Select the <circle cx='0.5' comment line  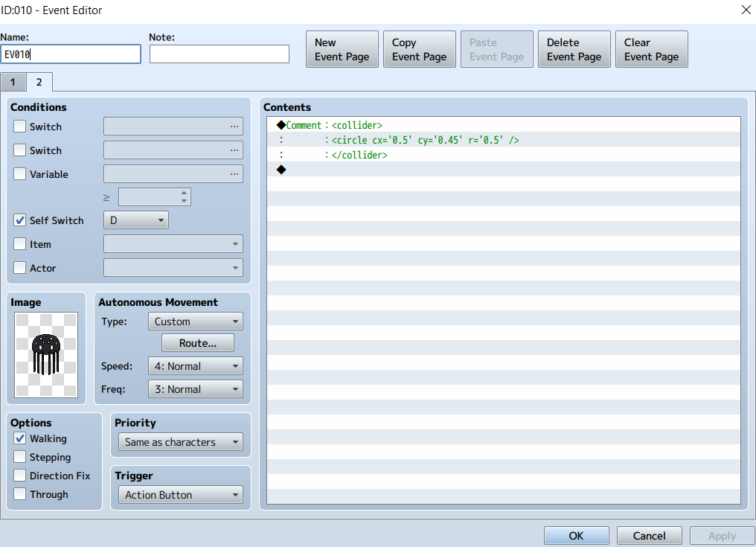[504, 140]
